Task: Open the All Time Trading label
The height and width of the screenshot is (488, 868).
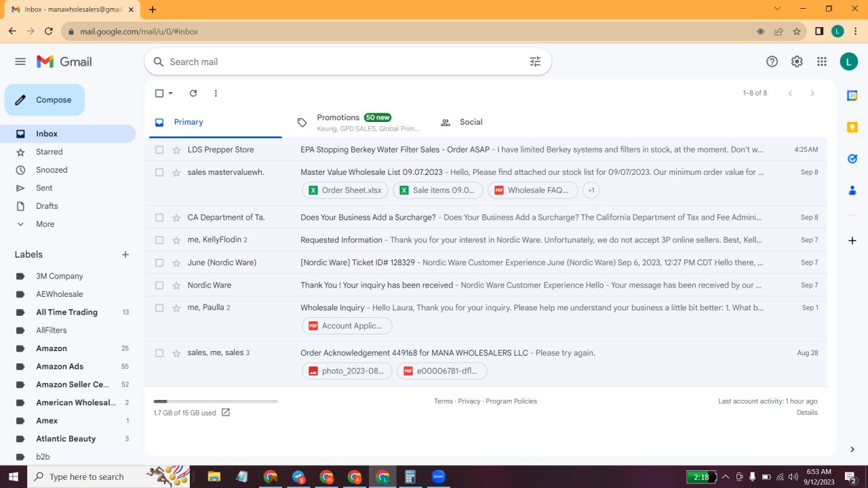Action: coord(68,312)
